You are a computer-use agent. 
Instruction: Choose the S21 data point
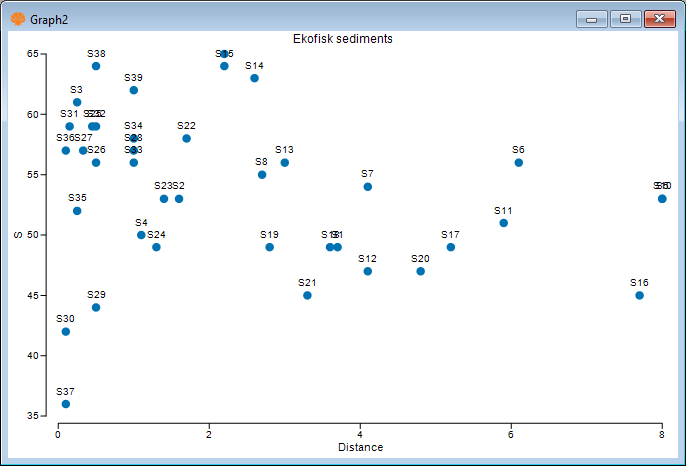(307, 295)
